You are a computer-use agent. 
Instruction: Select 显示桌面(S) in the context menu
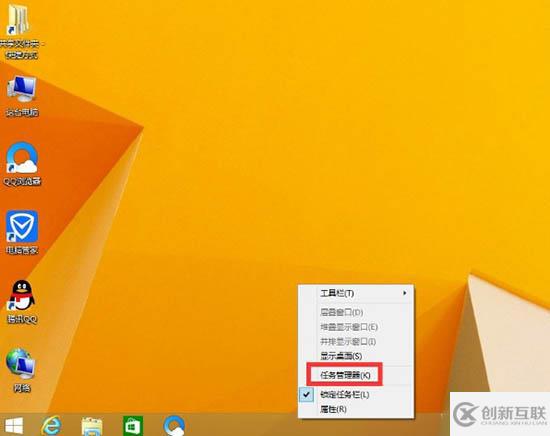(x=356, y=356)
